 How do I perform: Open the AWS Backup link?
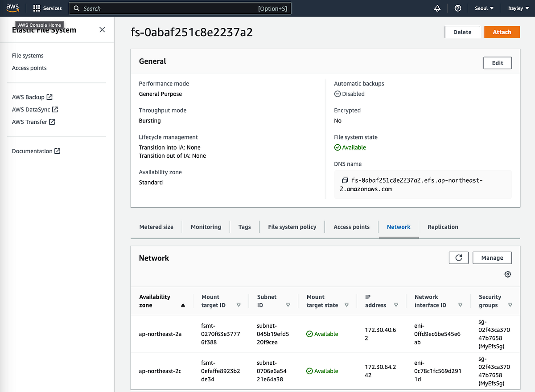click(28, 97)
